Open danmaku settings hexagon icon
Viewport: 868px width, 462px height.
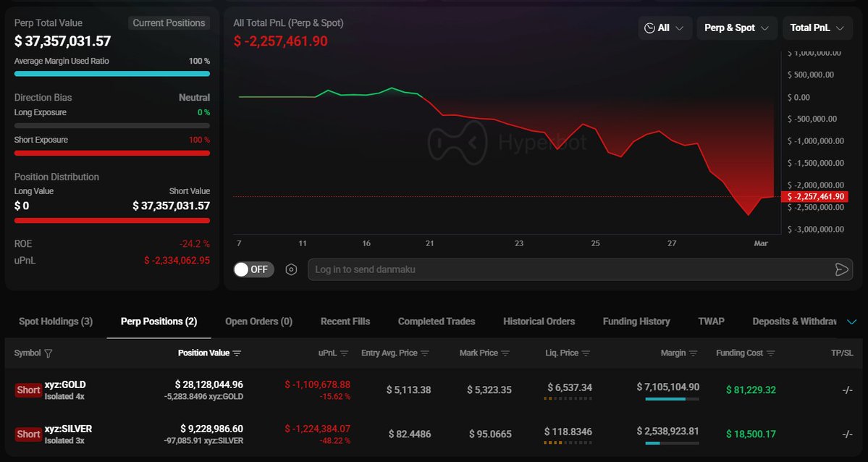[291, 270]
